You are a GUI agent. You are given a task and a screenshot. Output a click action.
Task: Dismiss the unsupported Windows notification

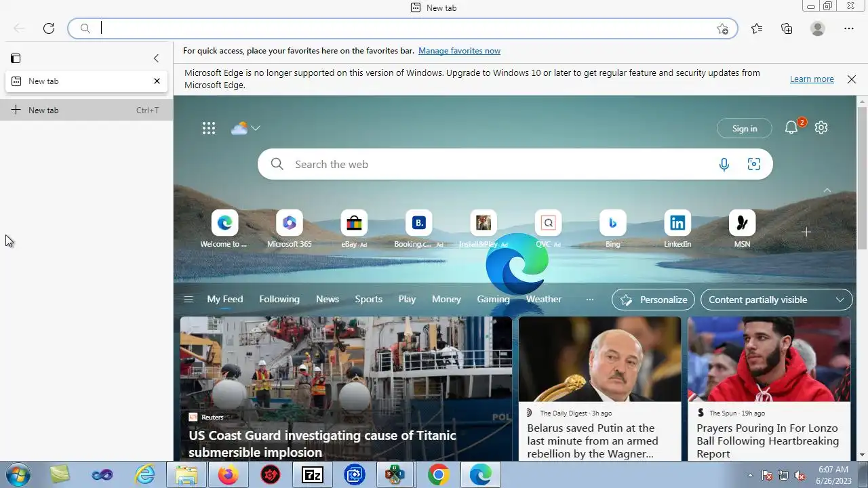[x=852, y=79]
